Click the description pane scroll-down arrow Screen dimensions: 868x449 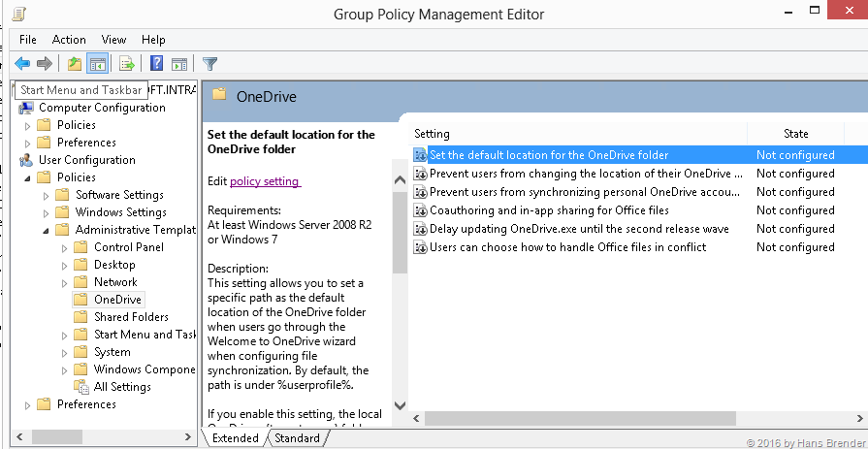coord(400,406)
